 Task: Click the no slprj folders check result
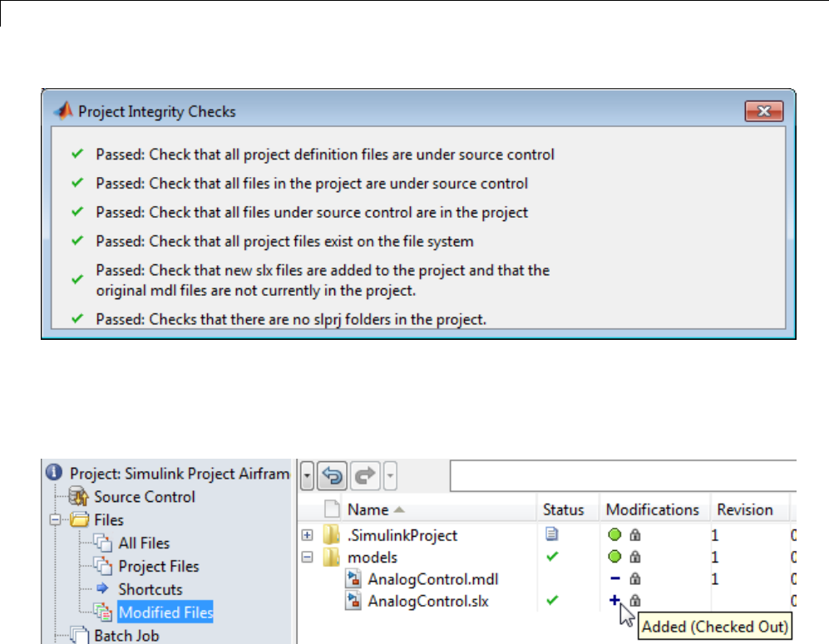(291, 319)
